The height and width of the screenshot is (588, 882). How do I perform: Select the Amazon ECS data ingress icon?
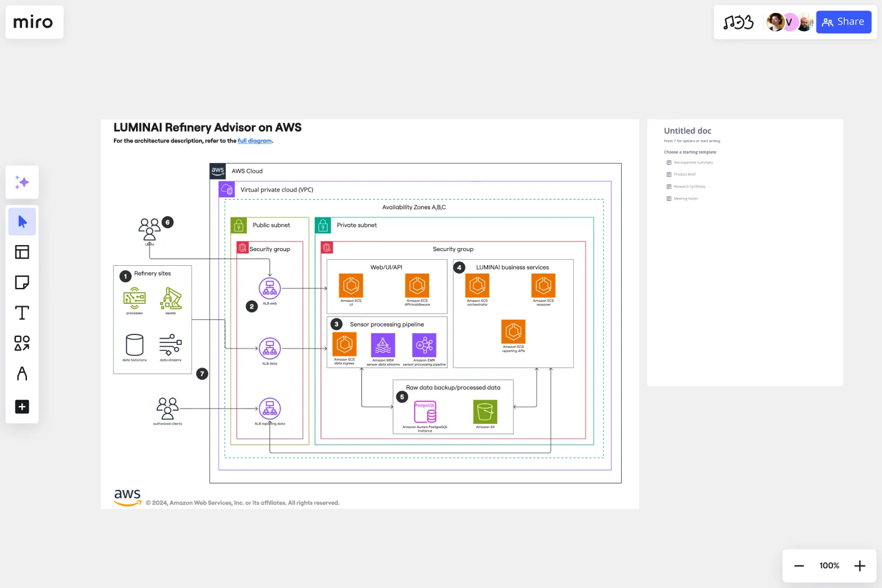coord(344,345)
